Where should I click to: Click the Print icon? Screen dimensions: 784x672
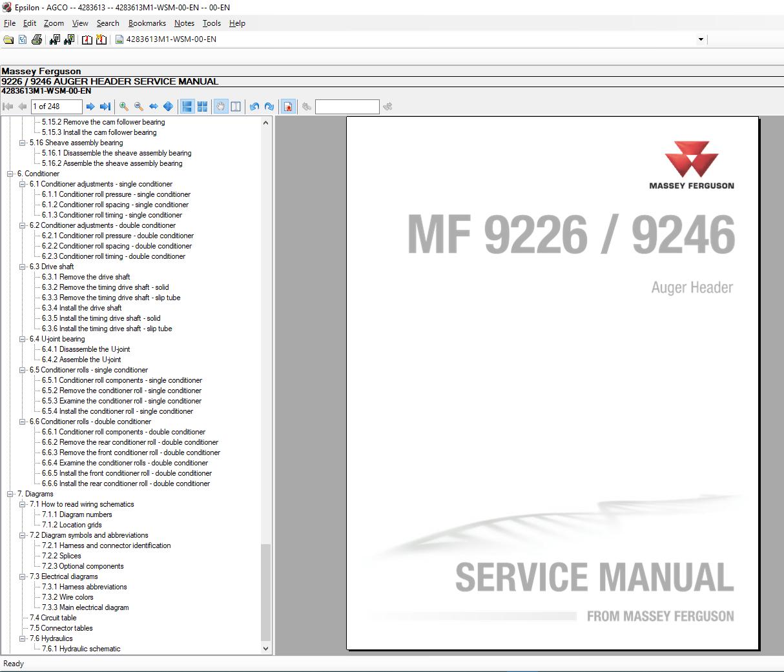point(37,39)
